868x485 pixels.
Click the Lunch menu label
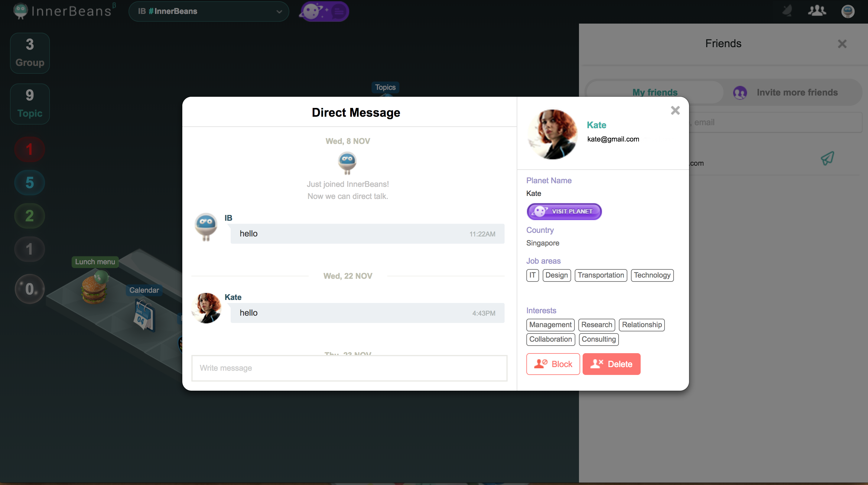95,262
